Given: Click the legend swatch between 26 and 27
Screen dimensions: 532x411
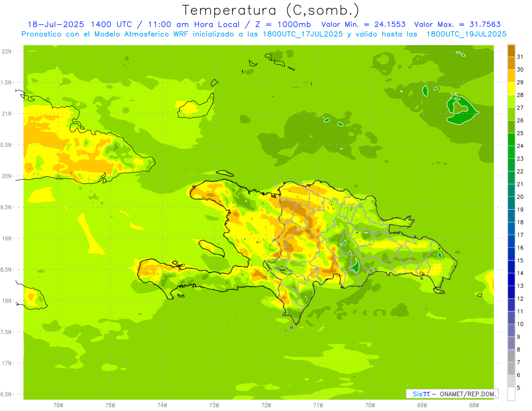Looking at the screenshot, I should 511,114.
